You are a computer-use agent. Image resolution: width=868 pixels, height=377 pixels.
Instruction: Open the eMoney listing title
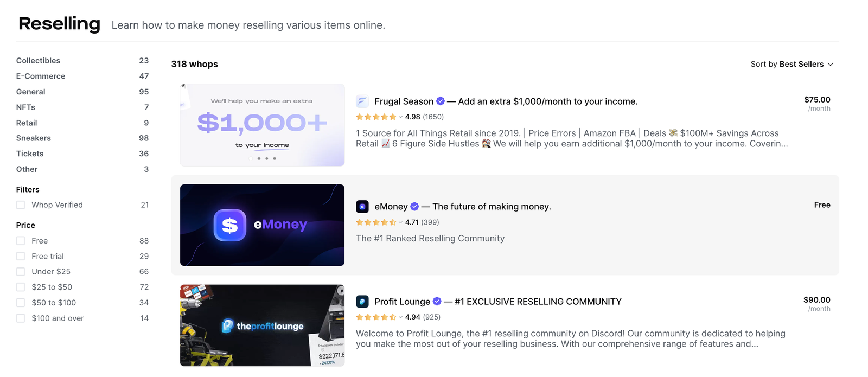point(391,207)
